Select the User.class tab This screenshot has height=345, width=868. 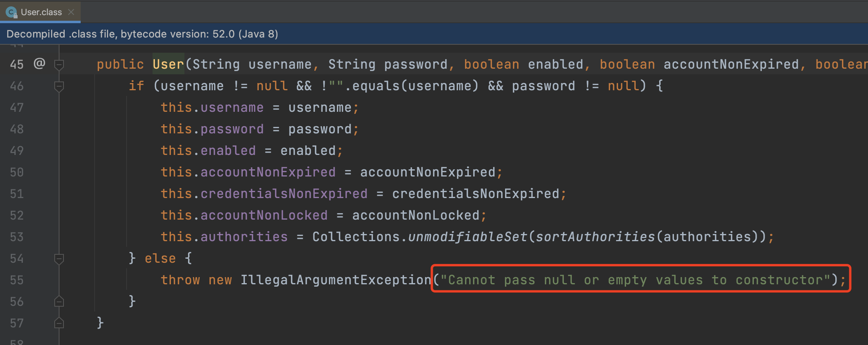click(40, 12)
